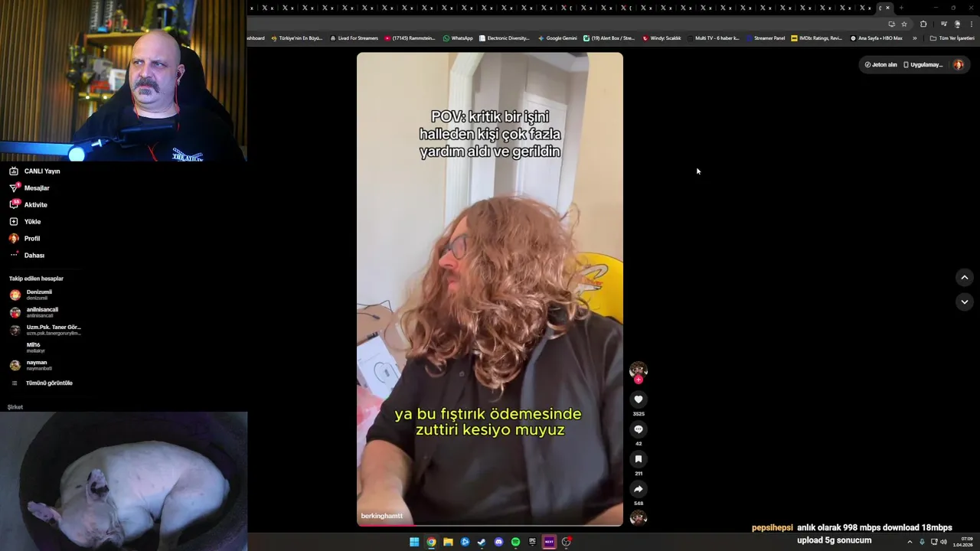Screen dimensions: 980x551
Task: Follow the creator via plus badge
Action: (x=639, y=380)
